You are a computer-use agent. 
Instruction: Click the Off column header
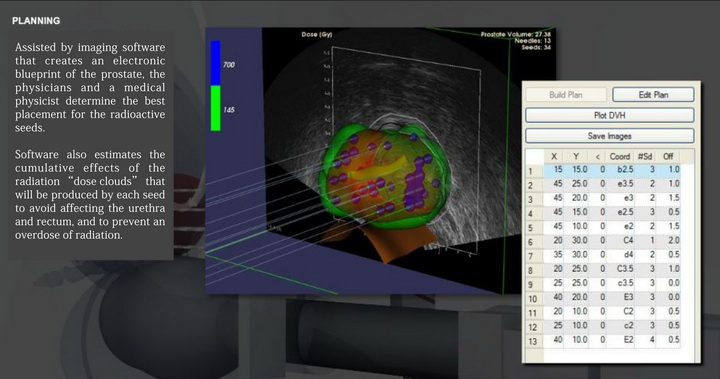[668, 157]
